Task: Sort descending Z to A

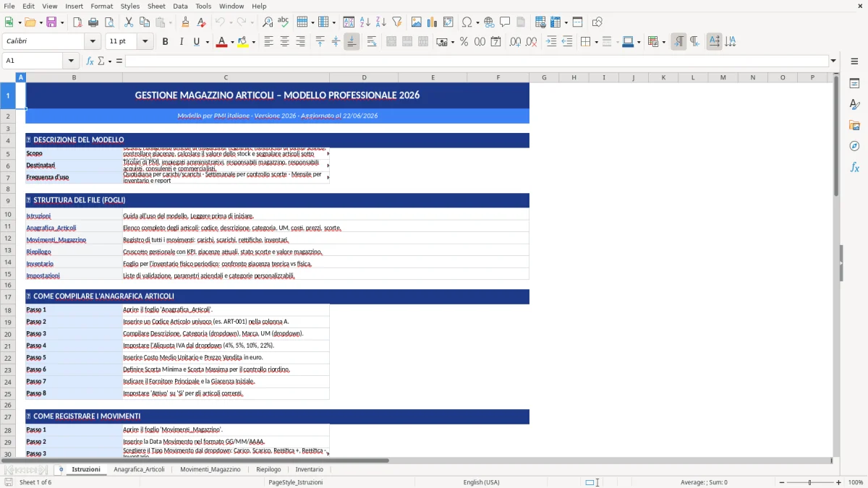Action: [380, 22]
